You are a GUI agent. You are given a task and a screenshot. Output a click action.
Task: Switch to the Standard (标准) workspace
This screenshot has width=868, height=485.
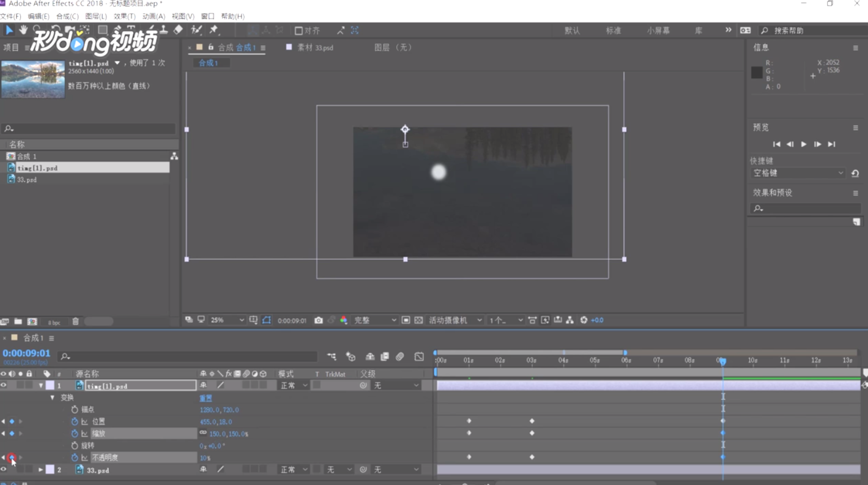click(613, 31)
